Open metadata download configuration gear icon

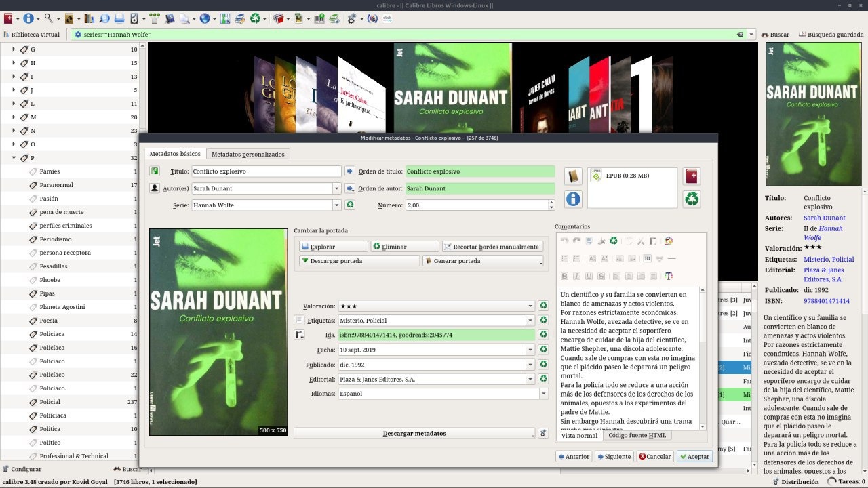click(x=542, y=433)
